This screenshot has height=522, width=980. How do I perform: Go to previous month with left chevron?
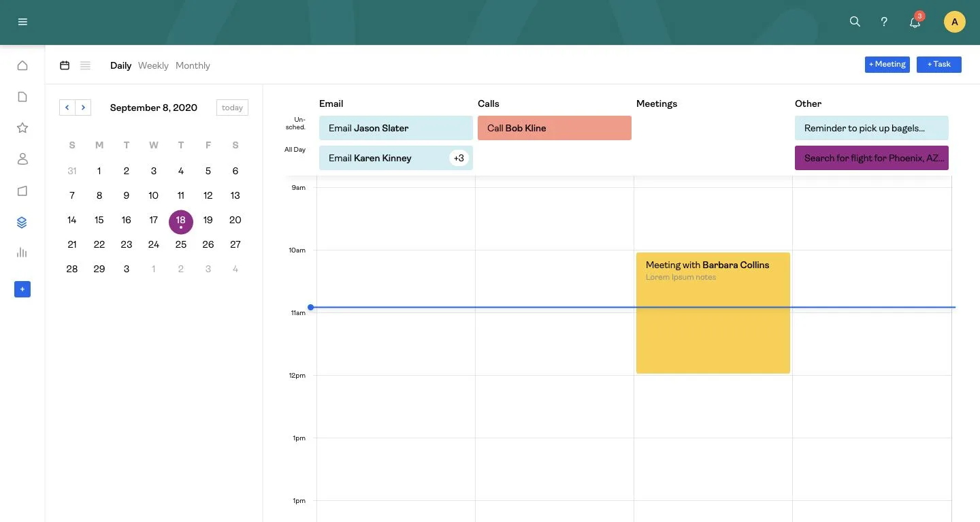tap(67, 107)
